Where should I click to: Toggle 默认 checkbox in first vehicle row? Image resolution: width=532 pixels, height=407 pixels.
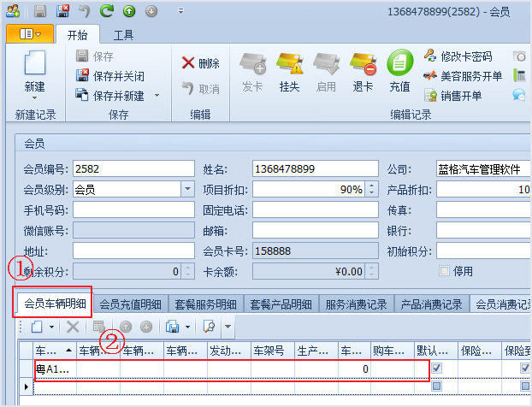tap(436, 369)
